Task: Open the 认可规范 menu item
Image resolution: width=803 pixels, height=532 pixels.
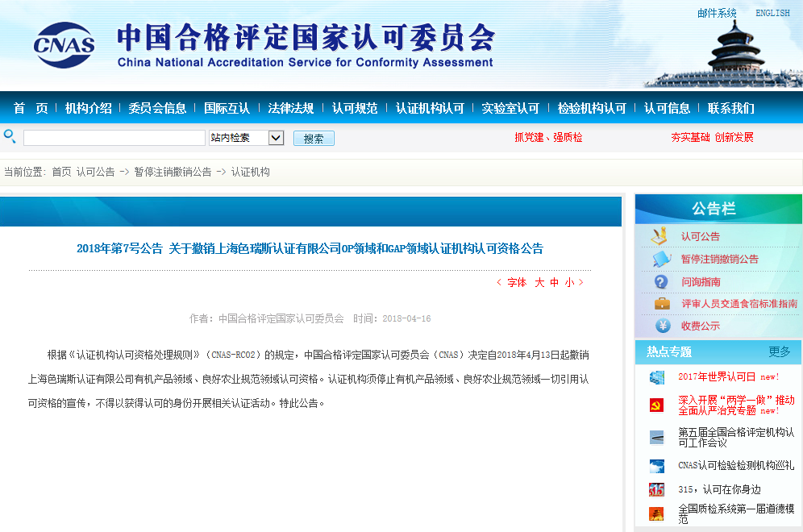Action: point(355,108)
